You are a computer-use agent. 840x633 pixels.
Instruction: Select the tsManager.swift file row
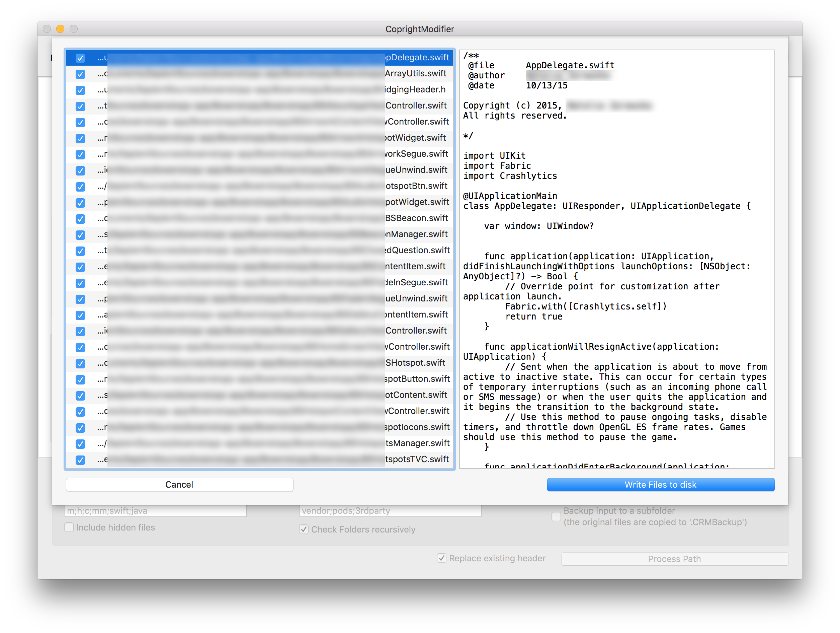click(417, 443)
